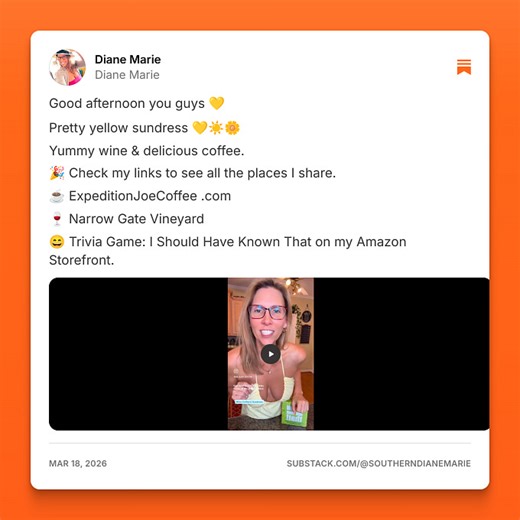
Task: Click the orange Substack bookmark logo
Action: (464, 67)
